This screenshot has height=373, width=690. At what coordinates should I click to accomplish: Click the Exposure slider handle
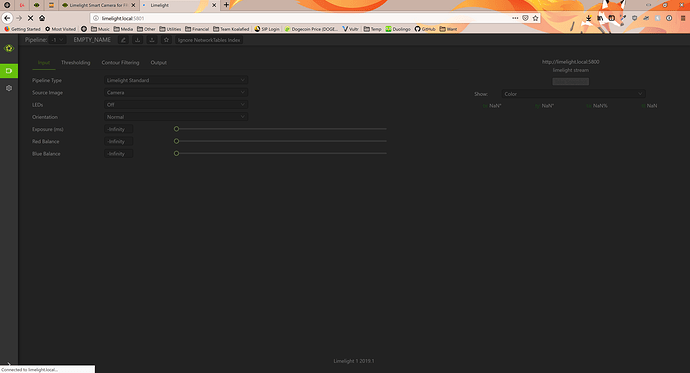(176, 129)
